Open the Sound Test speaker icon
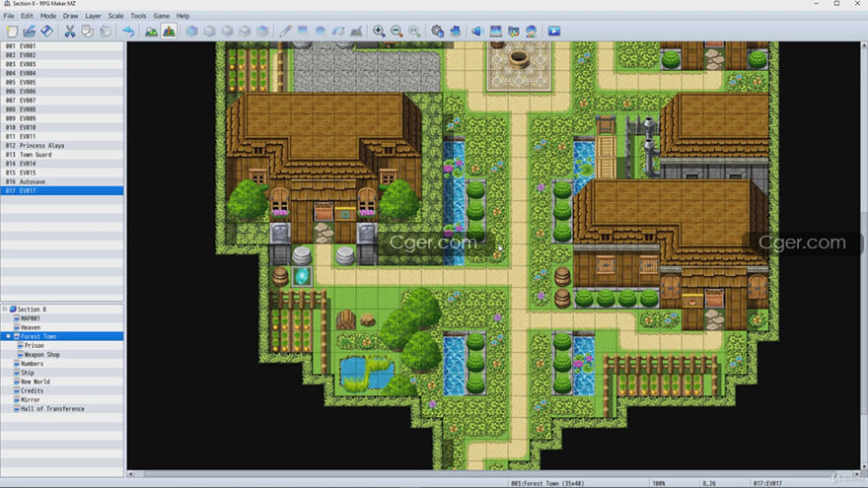This screenshot has width=868, height=488. point(477,31)
